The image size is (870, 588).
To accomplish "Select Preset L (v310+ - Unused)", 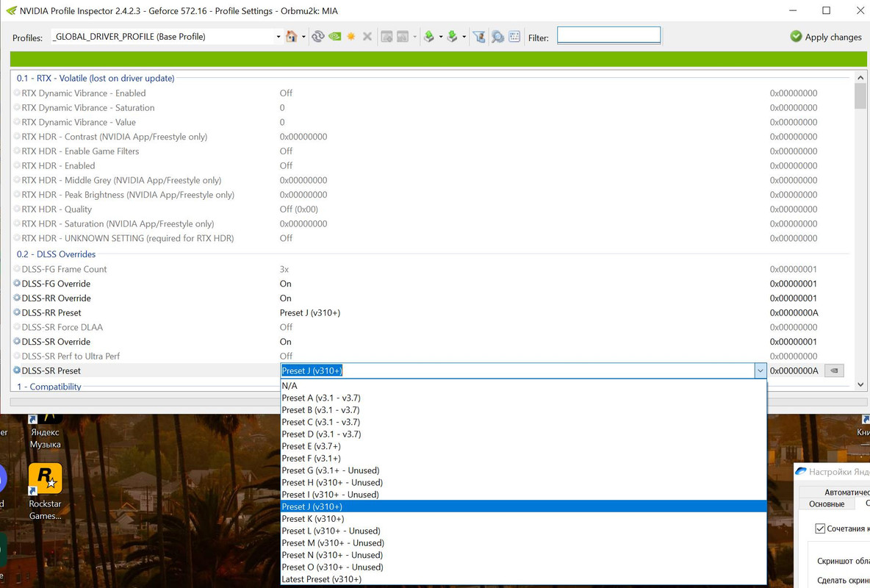I will [x=524, y=531].
